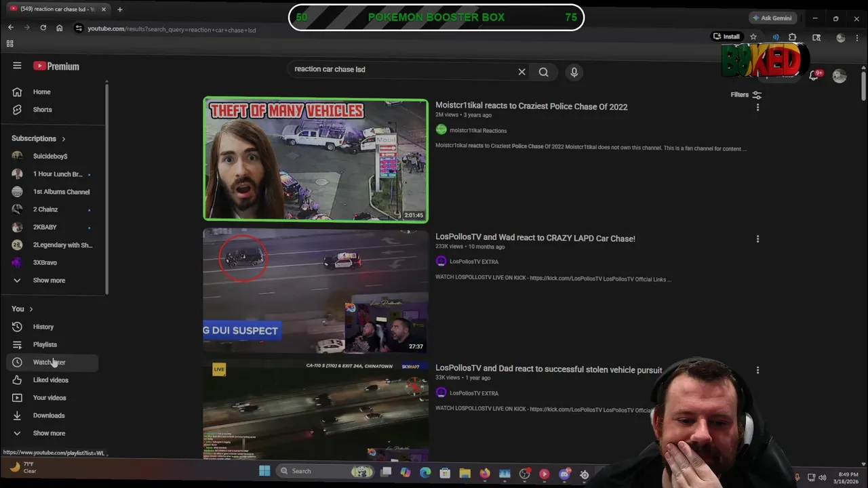Open the YouTube account avatar menu
This screenshot has height=488, width=868.
tap(840, 76)
